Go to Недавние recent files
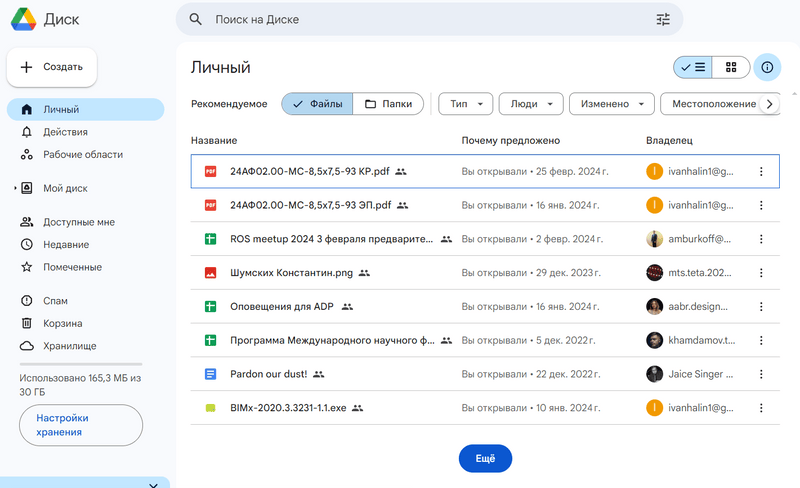The width and height of the screenshot is (800, 488). (65, 244)
